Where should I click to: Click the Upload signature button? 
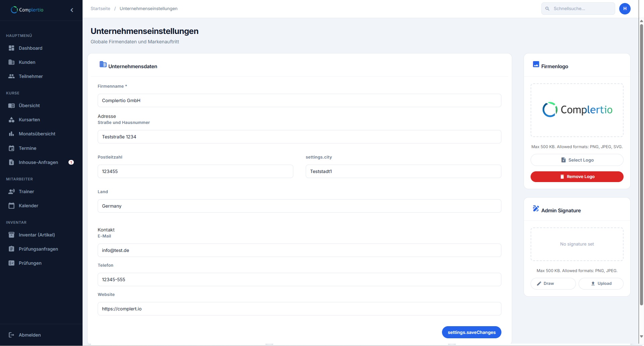coord(601,284)
